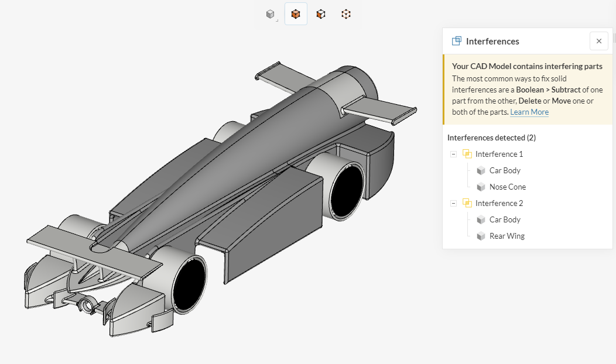Click the Interferences detected (2) heading
616x364 pixels.
(x=491, y=138)
